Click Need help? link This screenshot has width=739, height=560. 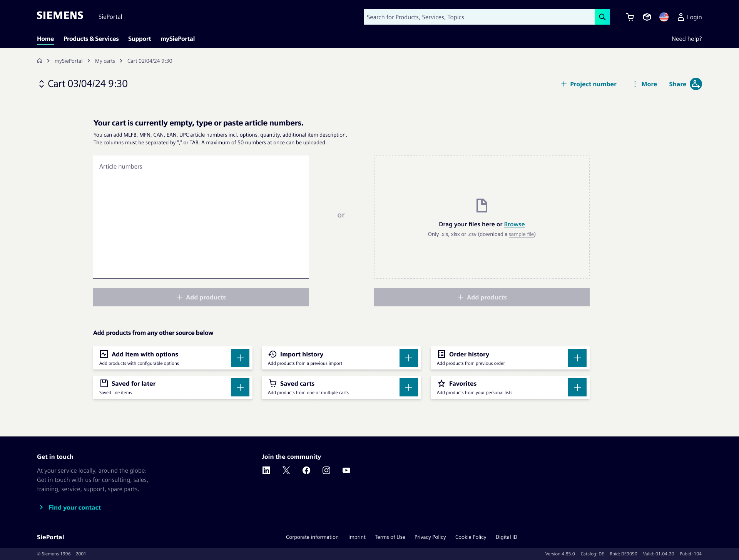pyautogui.click(x=687, y=39)
